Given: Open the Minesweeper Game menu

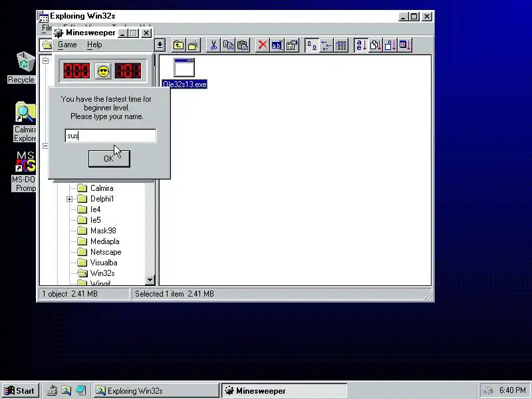Looking at the screenshot, I should 67,45.
